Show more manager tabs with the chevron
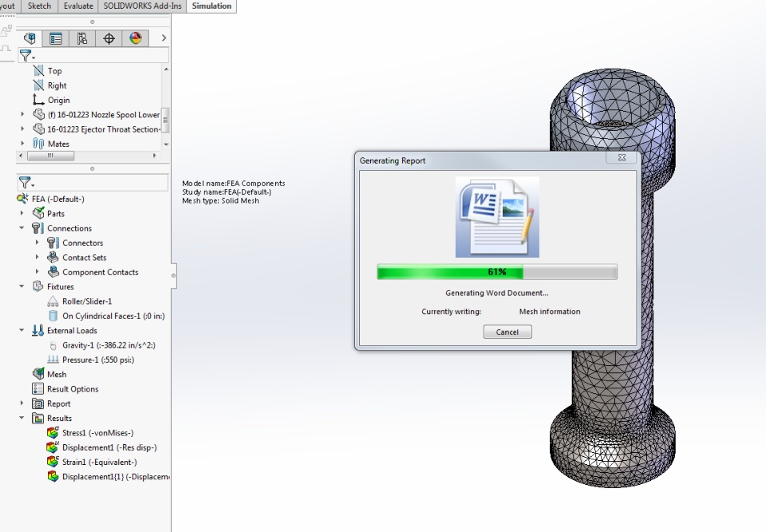 (164, 38)
